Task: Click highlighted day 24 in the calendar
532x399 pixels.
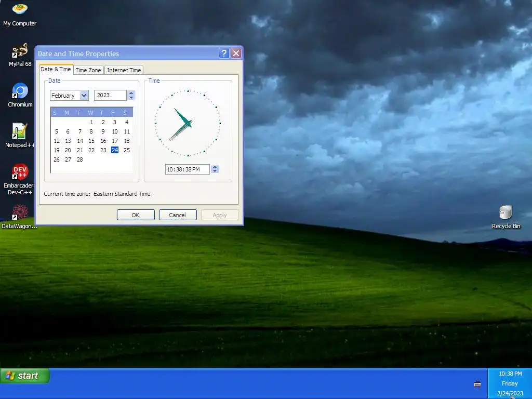Action: (115, 150)
